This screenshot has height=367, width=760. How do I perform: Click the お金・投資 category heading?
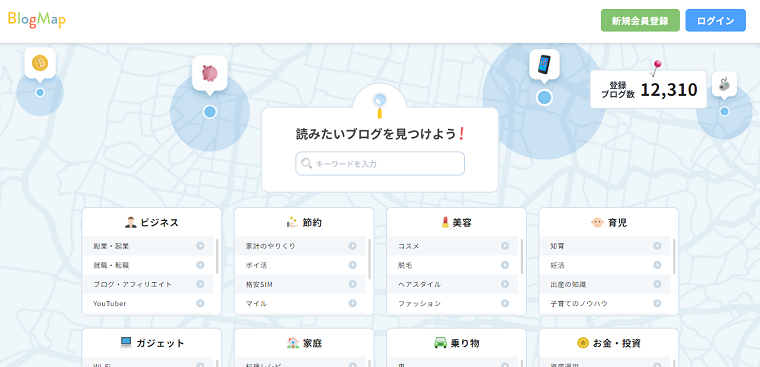(617, 343)
